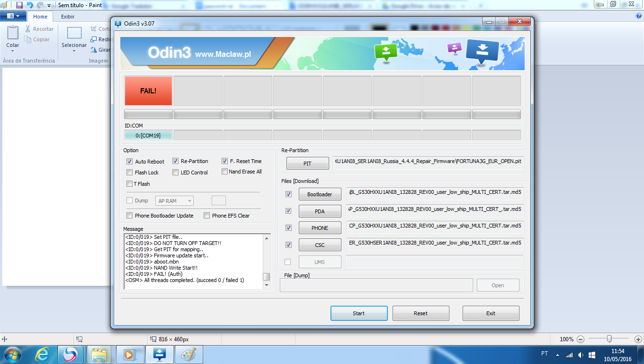Click the volume speaker tray icon
This screenshot has height=364, width=644.
(581, 355)
